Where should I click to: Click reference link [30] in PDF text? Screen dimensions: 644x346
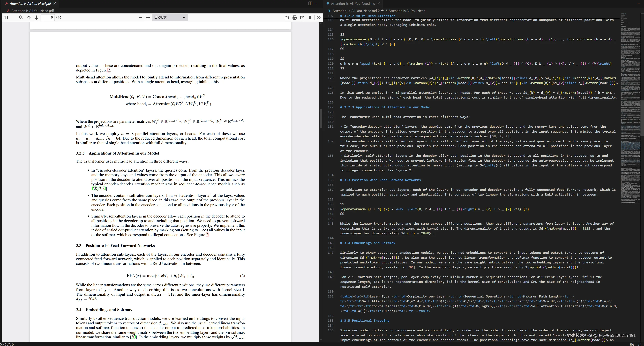tap(133, 337)
